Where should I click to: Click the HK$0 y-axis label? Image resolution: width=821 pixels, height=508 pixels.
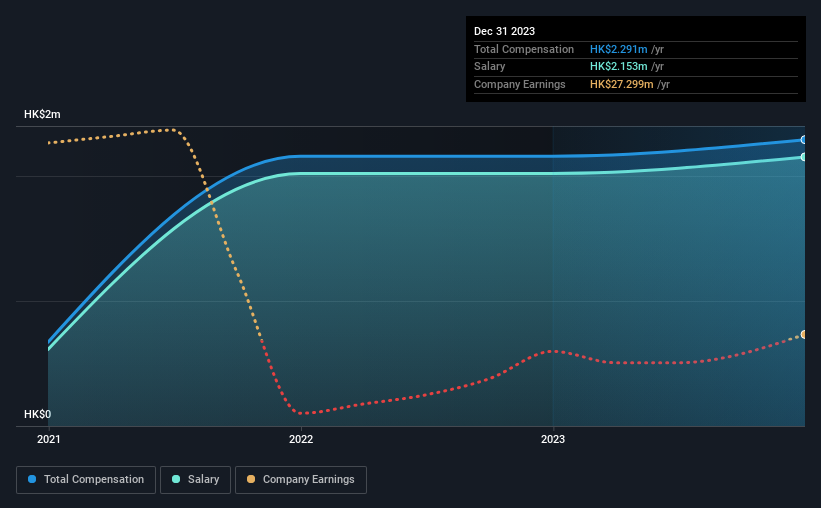tap(38, 414)
